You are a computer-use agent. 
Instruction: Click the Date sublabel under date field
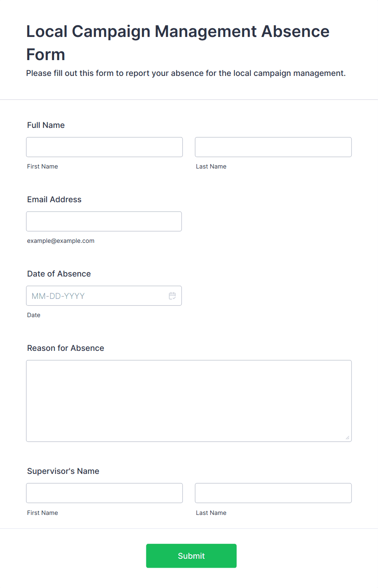(34, 315)
